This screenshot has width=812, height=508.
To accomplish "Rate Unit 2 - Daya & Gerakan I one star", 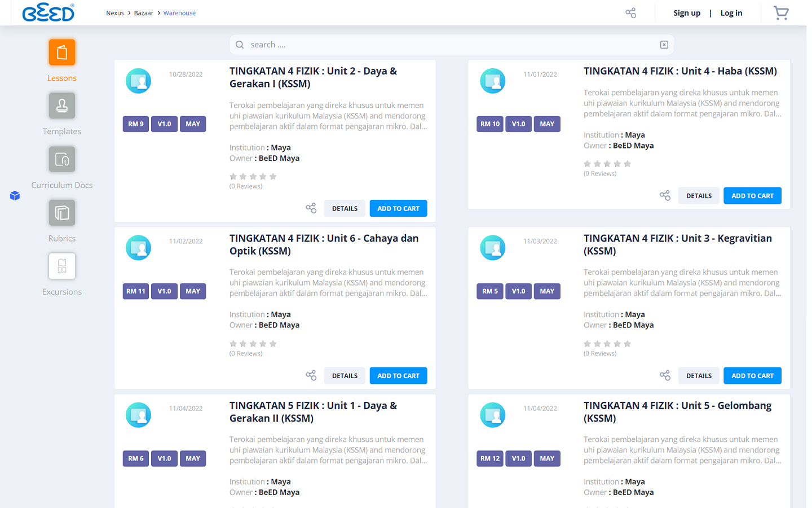I will (x=233, y=177).
